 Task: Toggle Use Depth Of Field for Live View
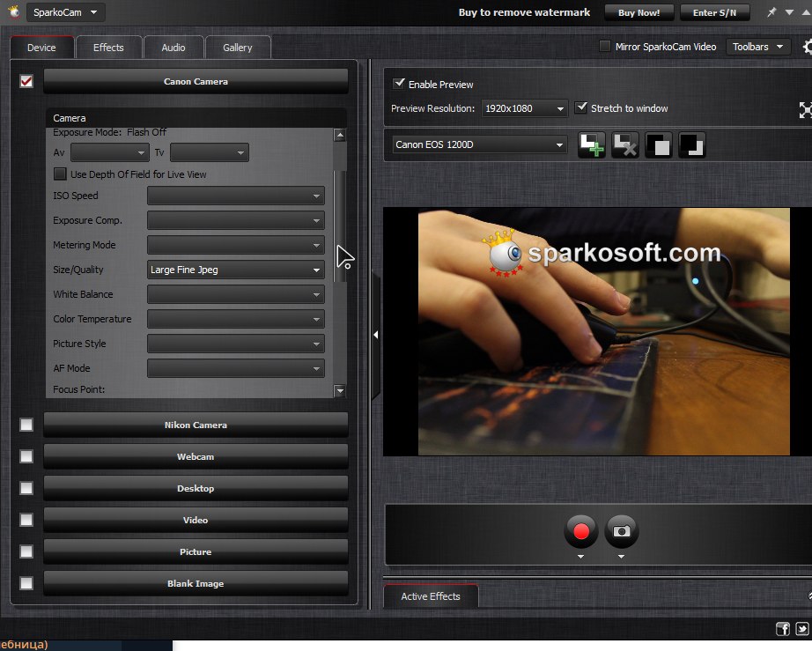(x=60, y=174)
